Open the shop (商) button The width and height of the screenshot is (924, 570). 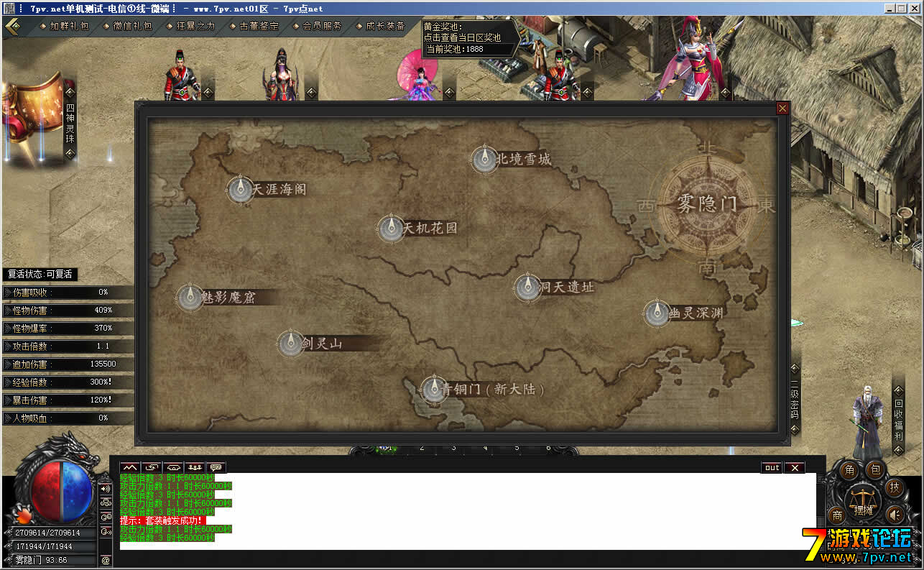pos(837,515)
